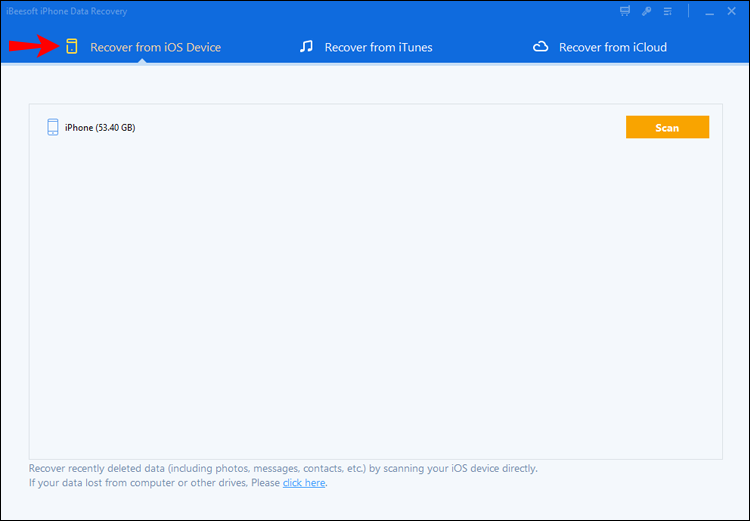Click the 'Recover recently deleted data' description text
Screen dimensions: 750x521
click(x=283, y=468)
